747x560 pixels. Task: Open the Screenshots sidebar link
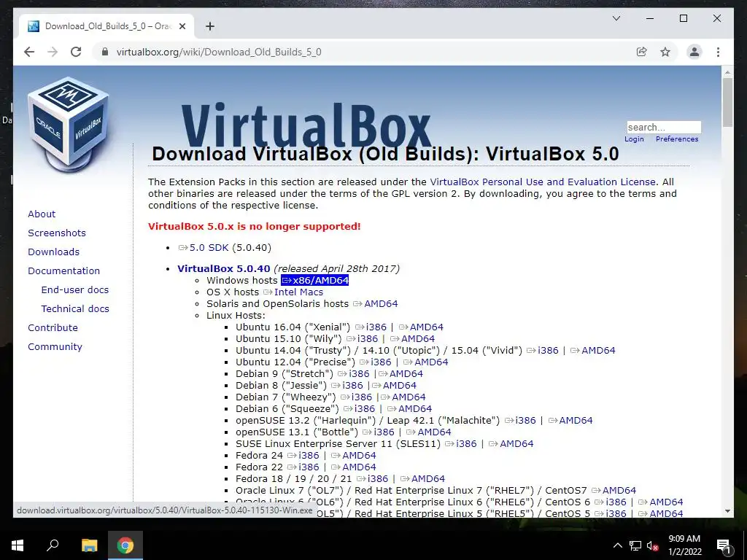[x=57, y=233]
